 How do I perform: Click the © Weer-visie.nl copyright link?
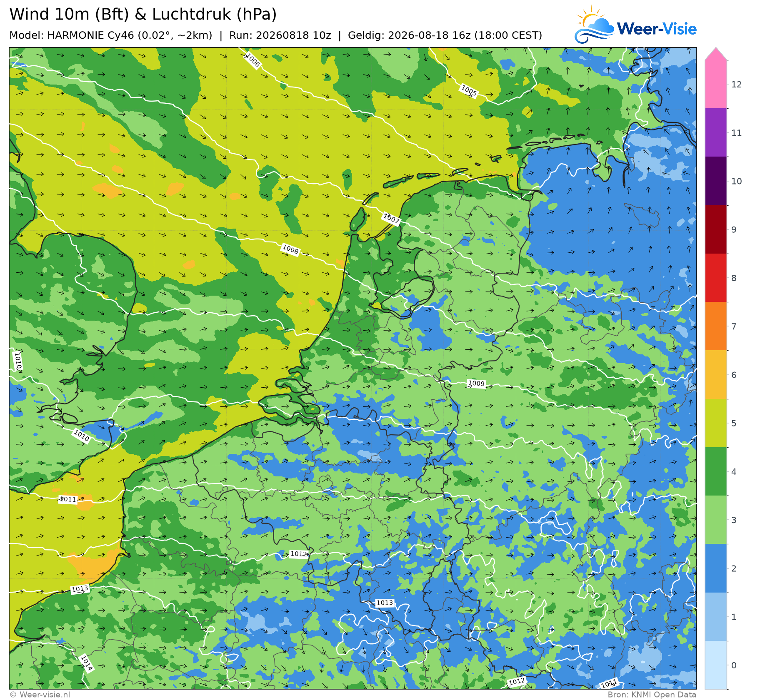tap(40, 695)
